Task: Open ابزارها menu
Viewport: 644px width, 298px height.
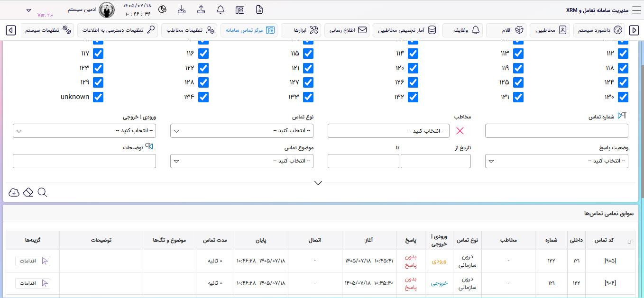Action: point(301,30)
